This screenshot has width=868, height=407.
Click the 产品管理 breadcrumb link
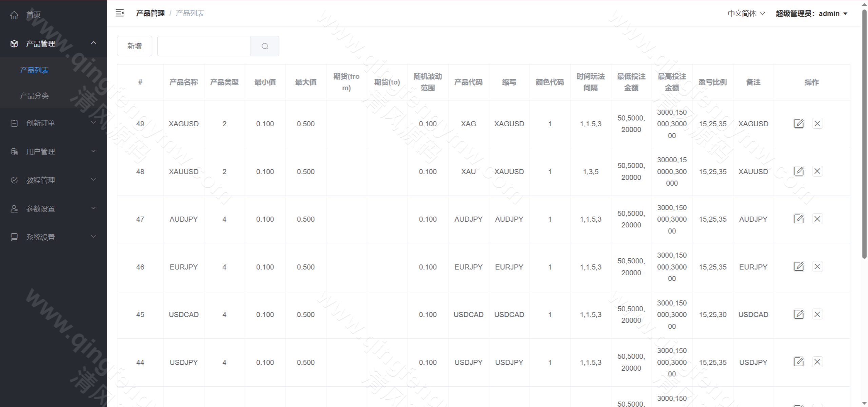(150, 13)
